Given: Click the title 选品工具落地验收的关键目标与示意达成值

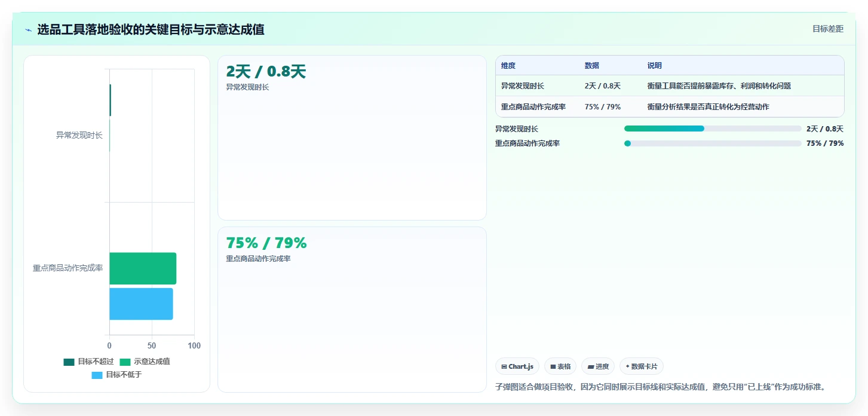Looking at the screenshot, I should coord(151,29).
